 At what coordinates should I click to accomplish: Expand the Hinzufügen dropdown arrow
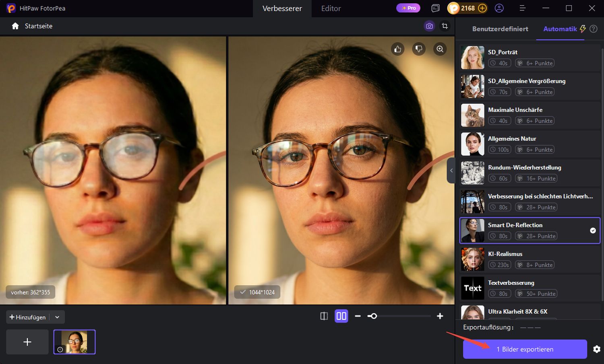(x=57, y=317)
